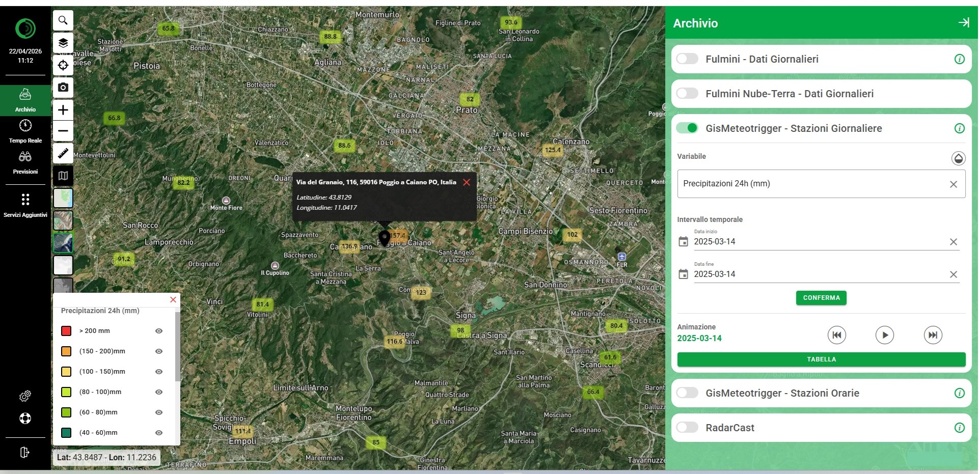The height and width of the screenshot is (474, 980).
Task: Click the logout icon at bottom left
Action: point(24,452)
